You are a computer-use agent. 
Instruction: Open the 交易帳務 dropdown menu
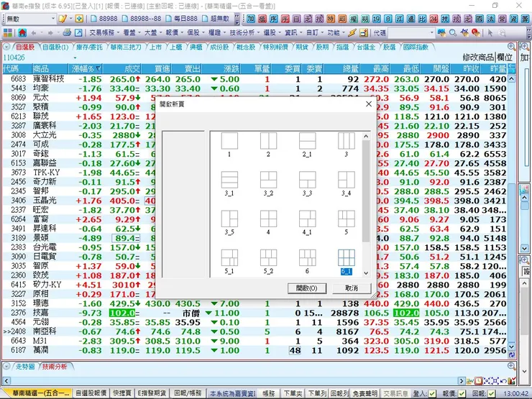(x=104, y=32)
